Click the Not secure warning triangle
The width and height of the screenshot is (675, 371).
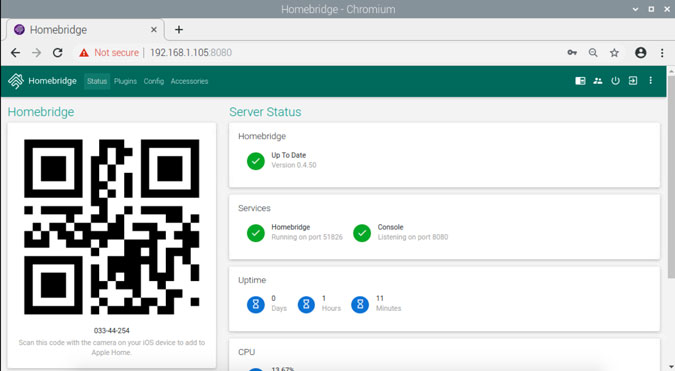point(84,53)
